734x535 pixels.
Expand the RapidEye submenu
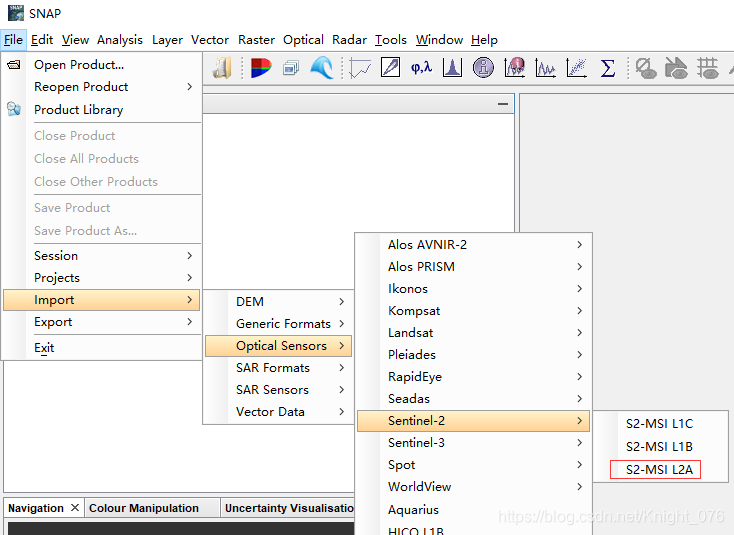473,376
